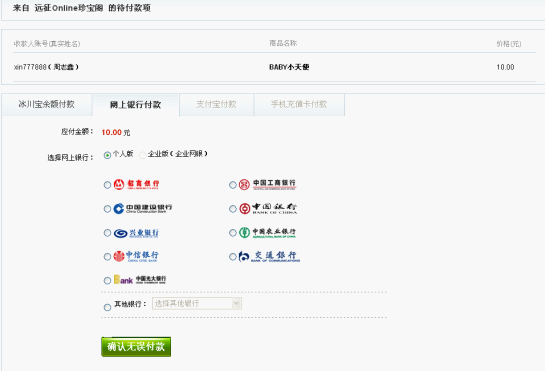Select the 其他银行 radio button
The height and width of the screenshot is (372, 546).
[x=107, y=307]
